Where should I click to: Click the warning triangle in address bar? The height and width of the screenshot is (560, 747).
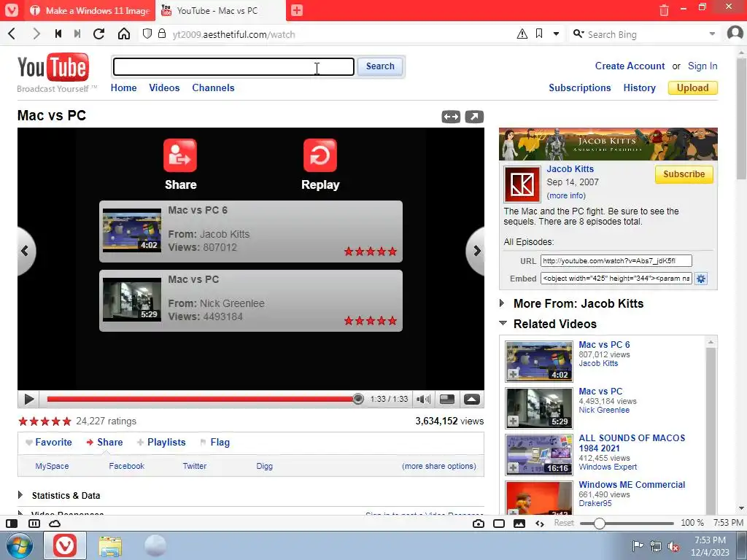point(522,34)
